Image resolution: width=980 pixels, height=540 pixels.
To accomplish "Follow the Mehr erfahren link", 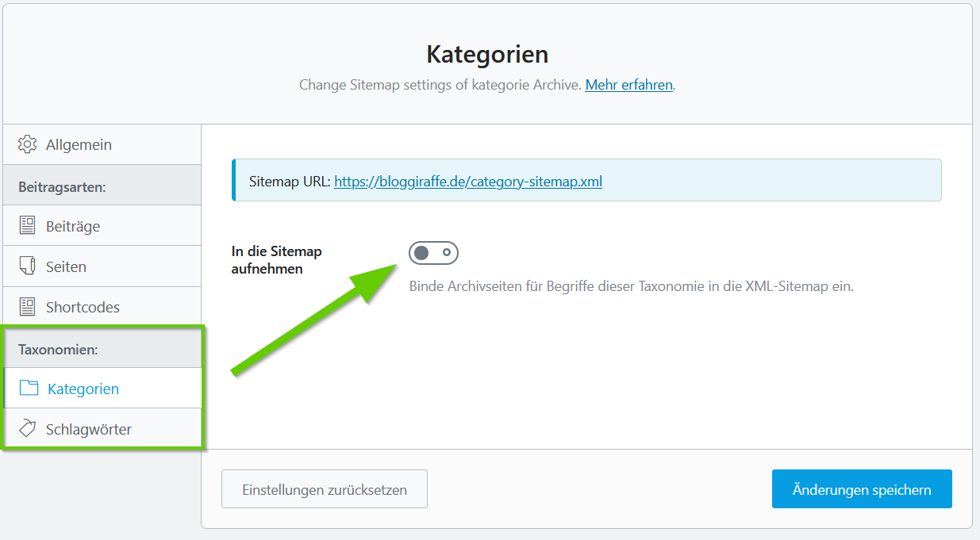I will coord(629,85).
